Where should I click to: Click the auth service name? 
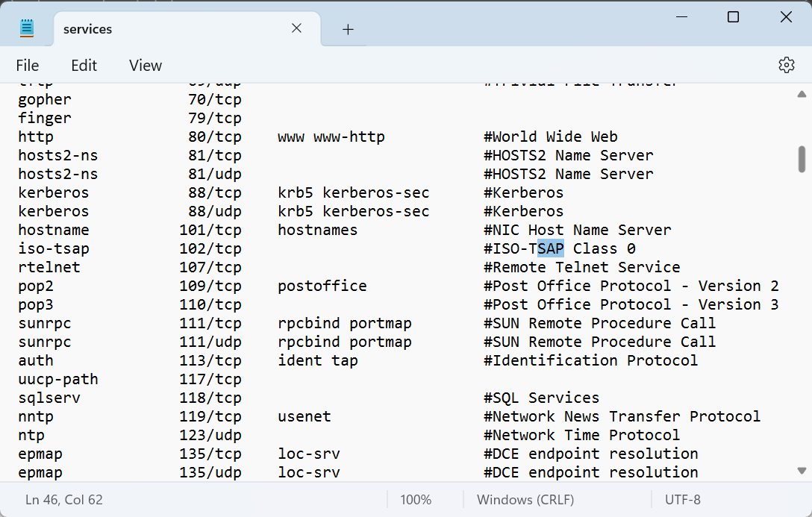click(36, 360)
